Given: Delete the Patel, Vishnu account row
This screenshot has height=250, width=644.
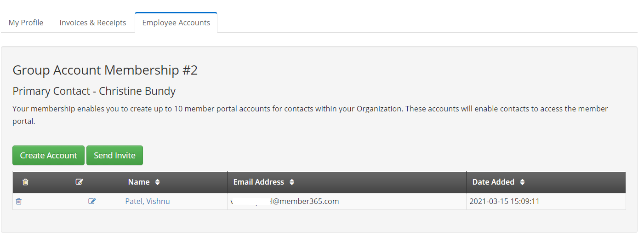Looking at the screenshot, I should 19,201.
